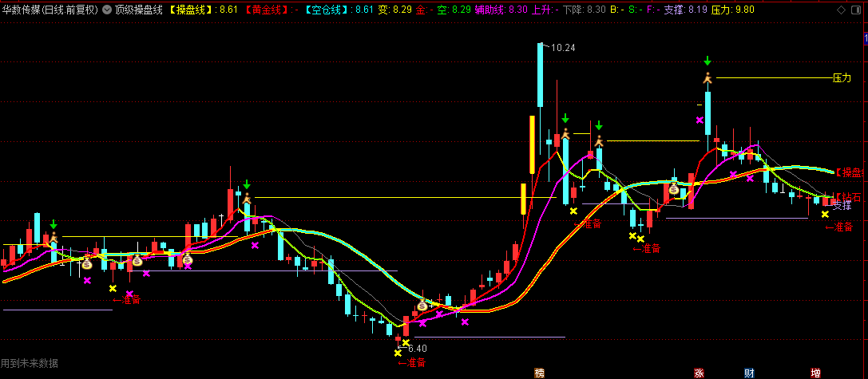Click the 榜 marker on the bottom axis
This screenshot has width=868, height=379.
click(x=539, y=373)
